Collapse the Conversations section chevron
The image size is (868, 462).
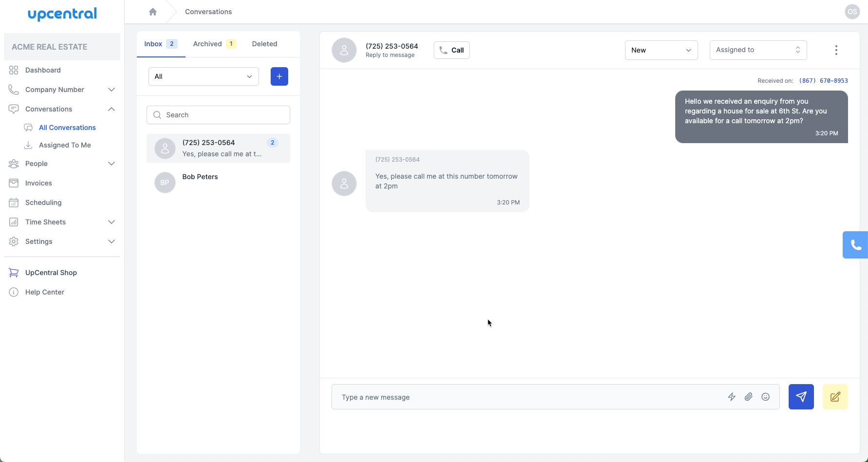pos(111,109)
